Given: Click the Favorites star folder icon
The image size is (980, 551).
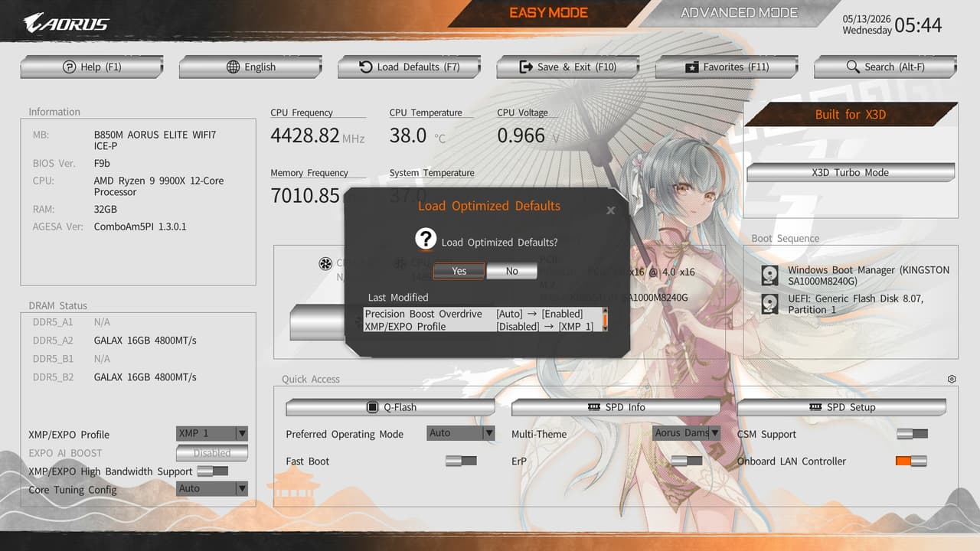Looking at the screenshot, I should pos(691,67).
